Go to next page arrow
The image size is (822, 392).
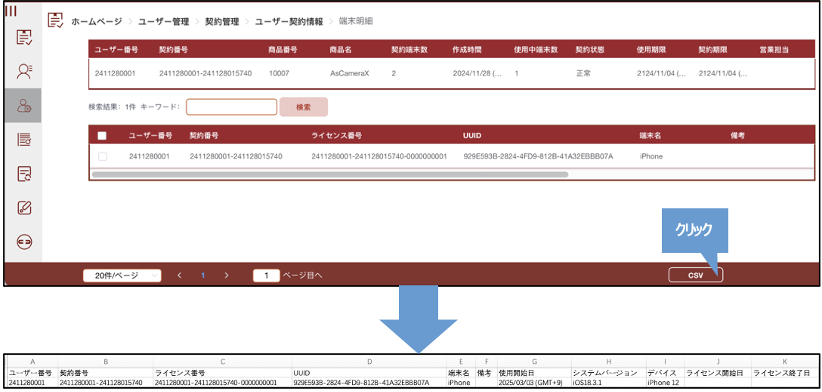pyautogui.click(x=226, y=276)
